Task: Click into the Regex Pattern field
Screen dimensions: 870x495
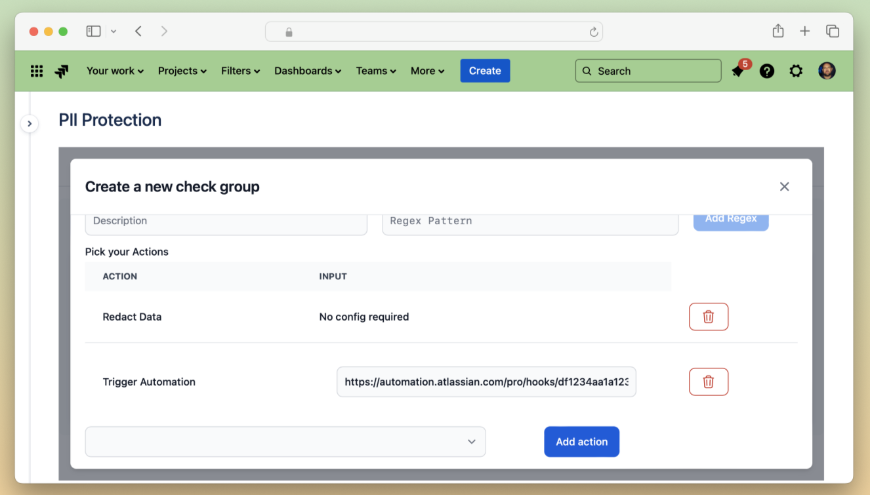Action: tap(530, 224)
